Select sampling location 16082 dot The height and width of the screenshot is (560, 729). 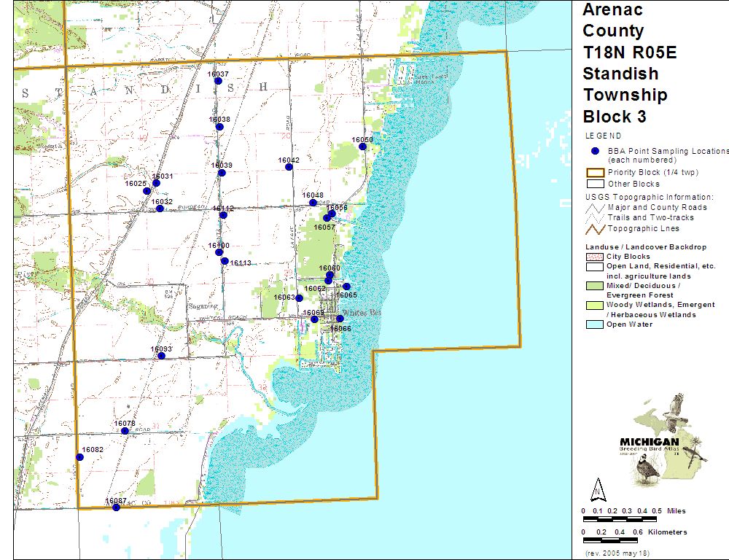pyautogui.click(x=79, y=457)
